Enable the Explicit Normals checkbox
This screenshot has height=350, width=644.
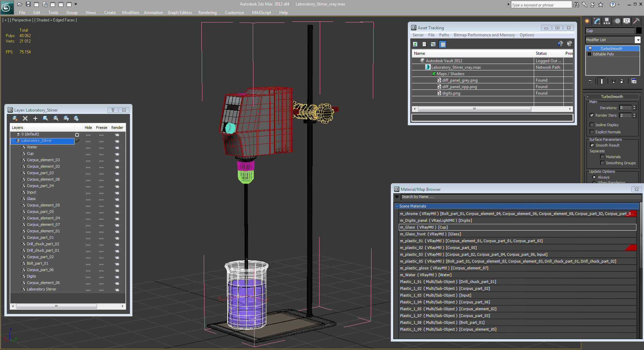(592, 132)
